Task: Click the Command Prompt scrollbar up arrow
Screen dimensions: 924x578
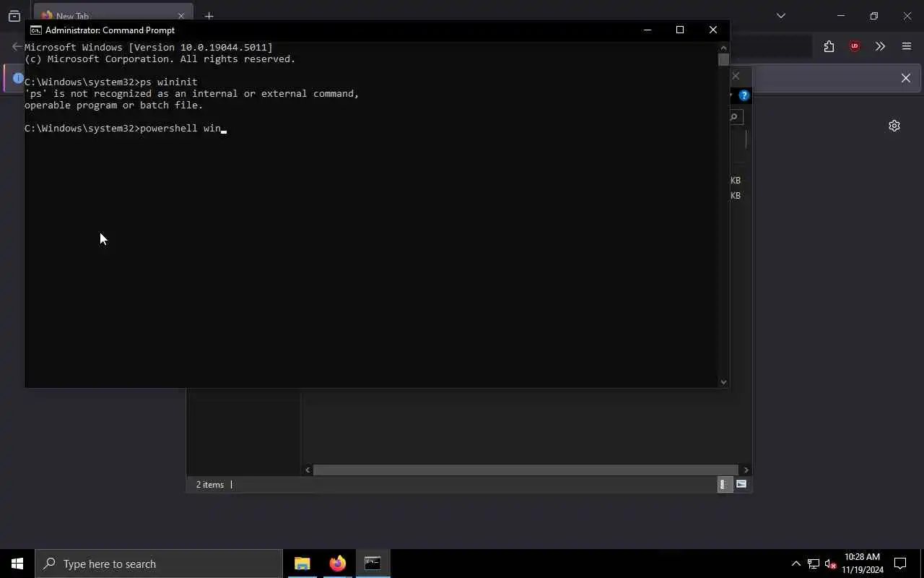Action: click(723, 47)
